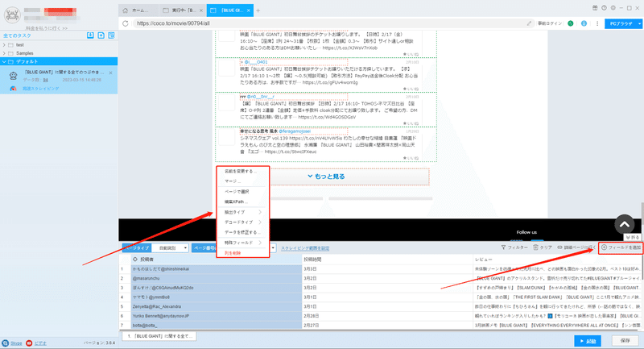Click the 折る collapse panel toggle
Screen dimensions: 644x349
(x=633, y=238)
